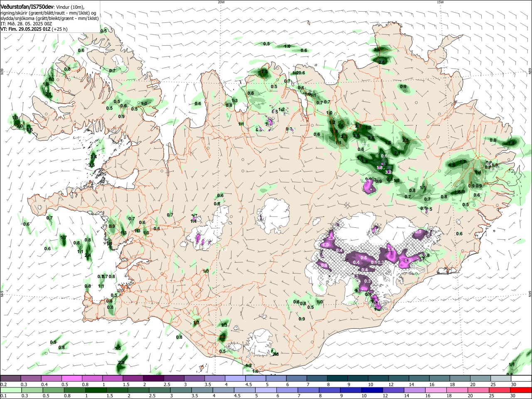Pick the upper legend swatch between 12 and 14
Viewport: 532px width, 399px height.
click(399, 378)
